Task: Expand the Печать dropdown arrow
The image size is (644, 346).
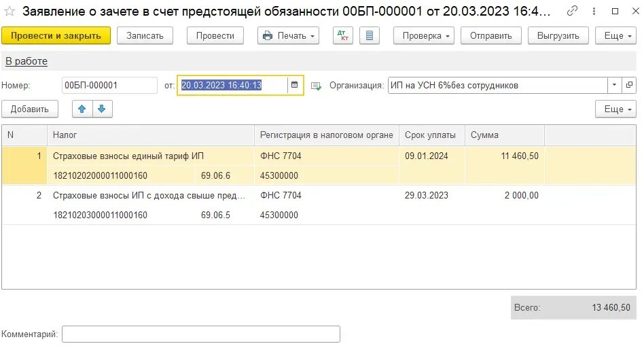Action: click(312, 36)
